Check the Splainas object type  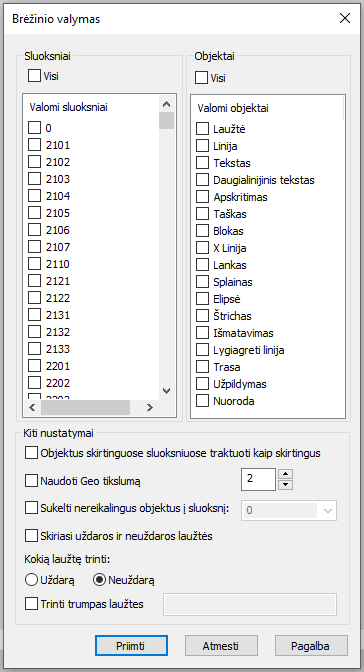pyautogui.click(x=202, y=282)
